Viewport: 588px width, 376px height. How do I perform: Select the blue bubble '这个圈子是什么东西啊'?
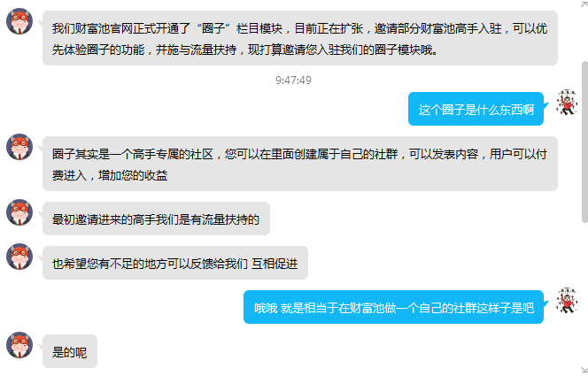click(476, 109)
